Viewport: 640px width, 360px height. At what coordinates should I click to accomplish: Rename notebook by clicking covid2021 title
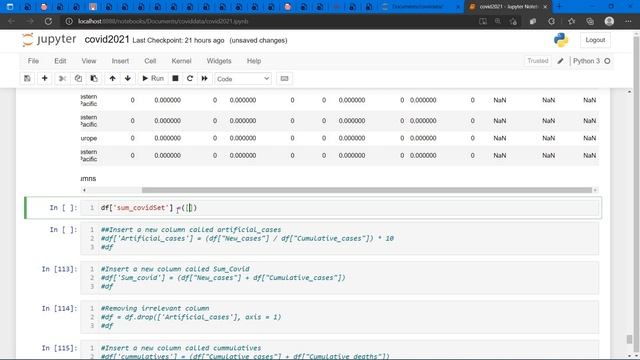(107, 40)
